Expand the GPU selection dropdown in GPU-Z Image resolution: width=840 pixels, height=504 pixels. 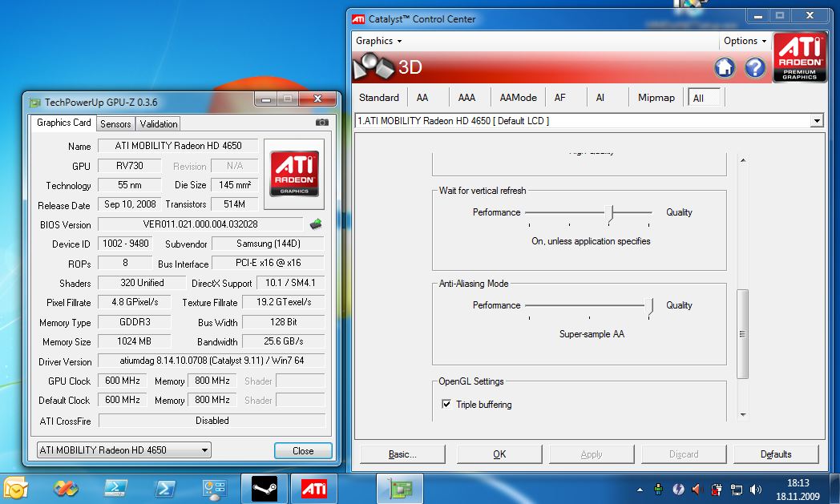click(204, 450)
